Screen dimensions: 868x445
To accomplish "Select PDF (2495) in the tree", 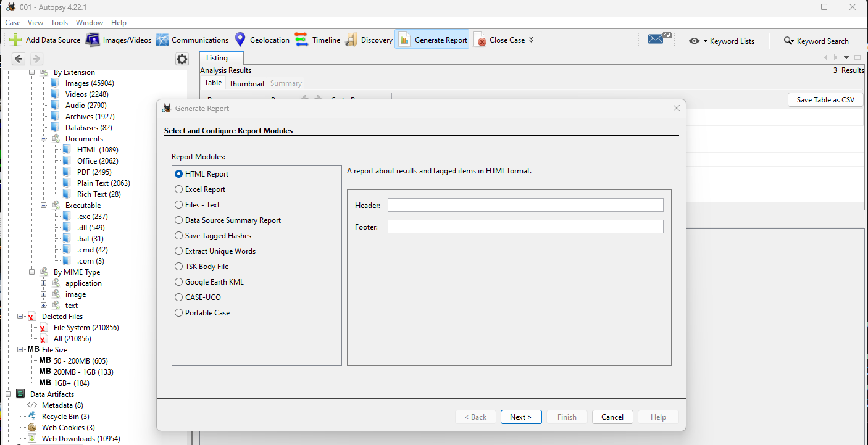I will coord(94,172).
